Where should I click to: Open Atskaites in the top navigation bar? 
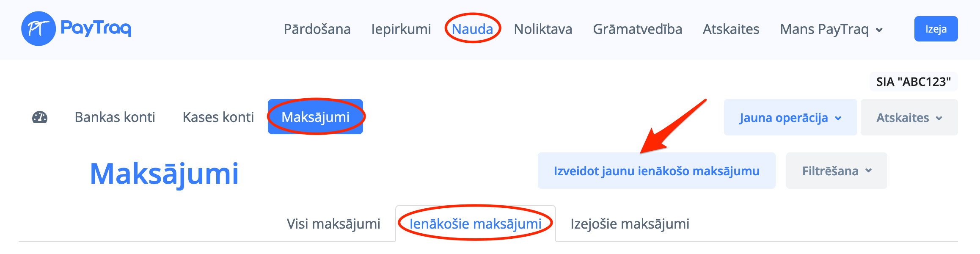(x=731, y=29)
